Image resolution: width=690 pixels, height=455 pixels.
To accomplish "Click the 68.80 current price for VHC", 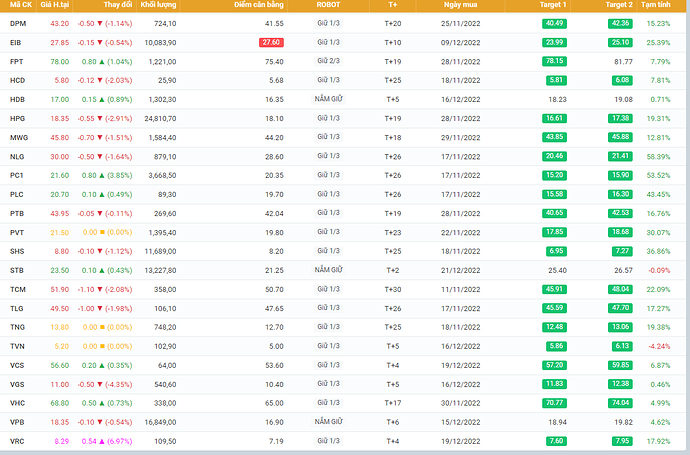I will (59, 403).
